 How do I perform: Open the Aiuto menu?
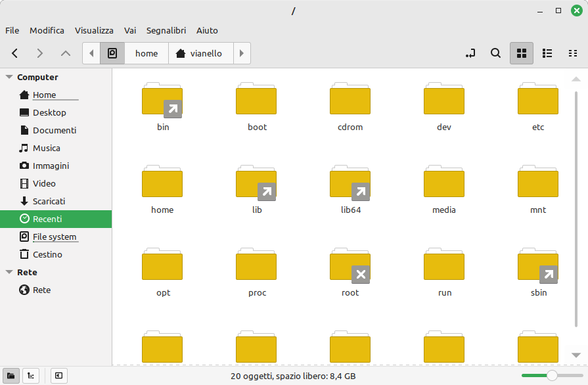point(207,30)
